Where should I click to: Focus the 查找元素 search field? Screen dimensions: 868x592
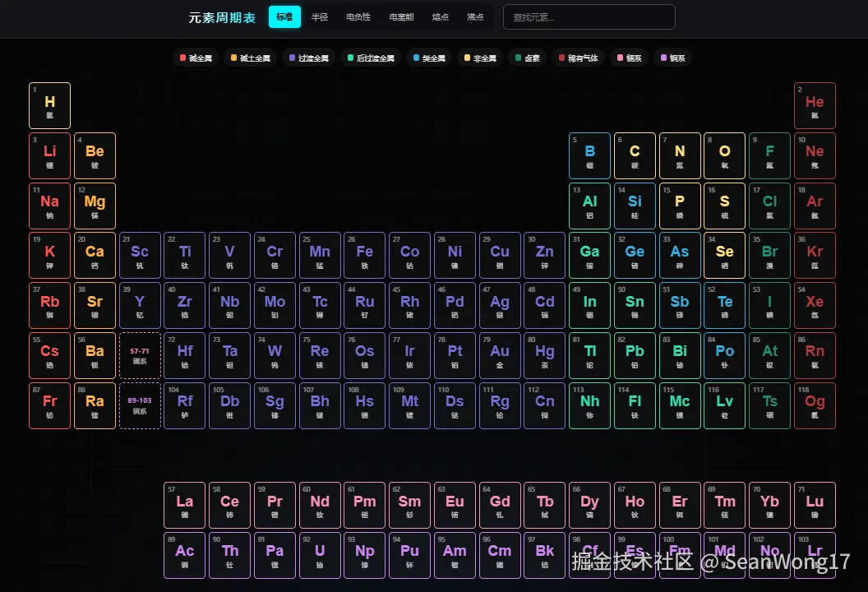coord(589,17)
